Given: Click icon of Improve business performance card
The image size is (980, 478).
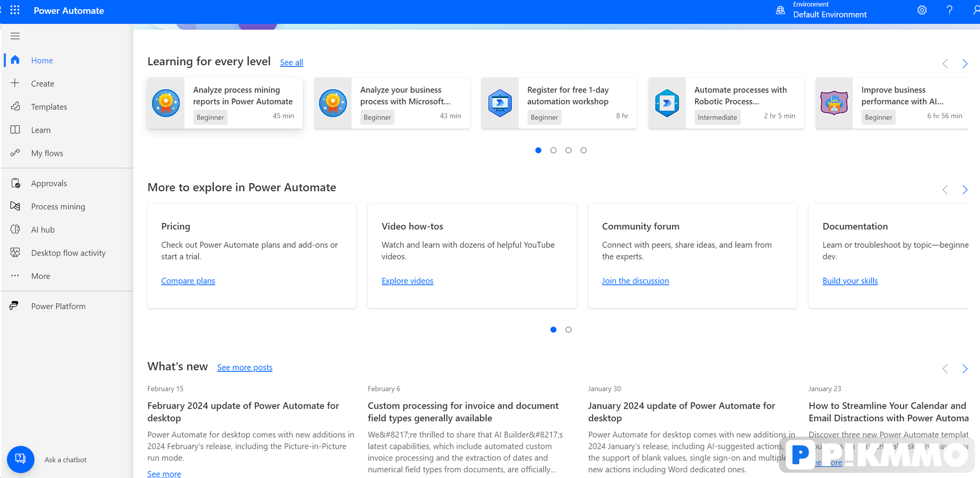Looking at the screenshot, I should click(834, 103).
